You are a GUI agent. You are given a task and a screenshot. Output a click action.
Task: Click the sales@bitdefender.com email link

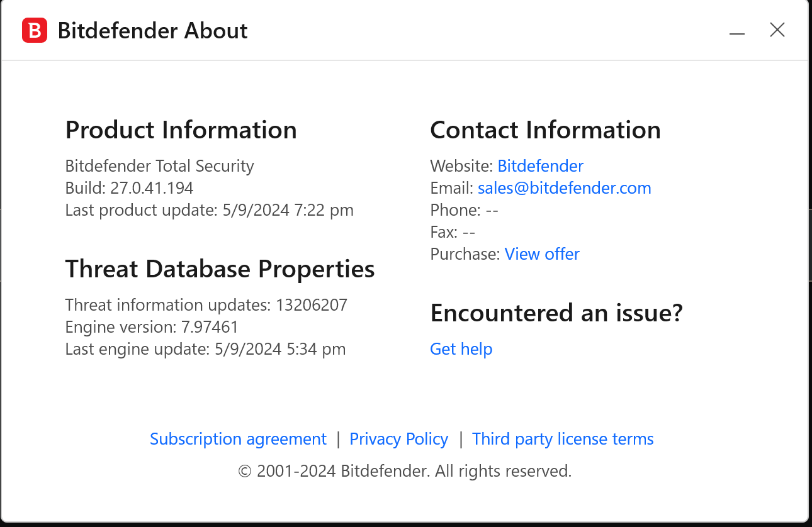pyautogui.click(x=564, y=188)
